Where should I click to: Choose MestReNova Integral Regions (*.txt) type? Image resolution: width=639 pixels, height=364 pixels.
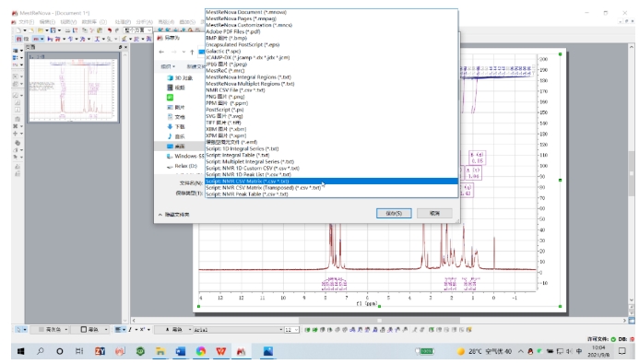pos(331,77)
